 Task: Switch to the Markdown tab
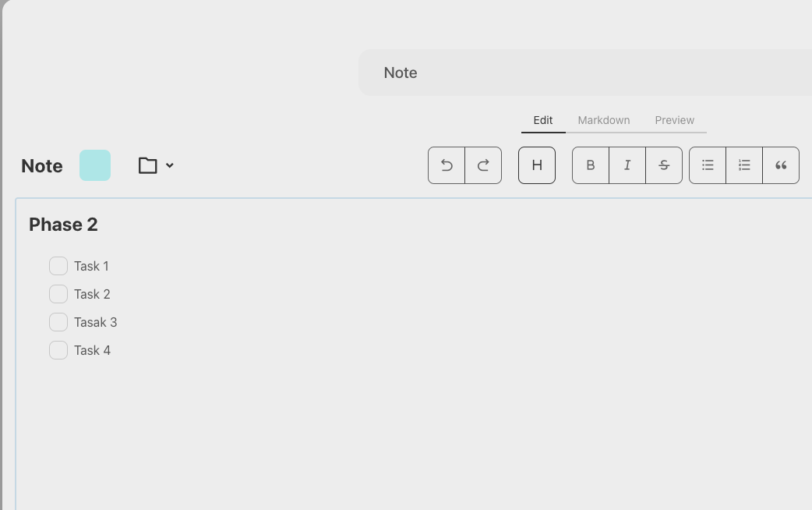(x=604, y=120)
